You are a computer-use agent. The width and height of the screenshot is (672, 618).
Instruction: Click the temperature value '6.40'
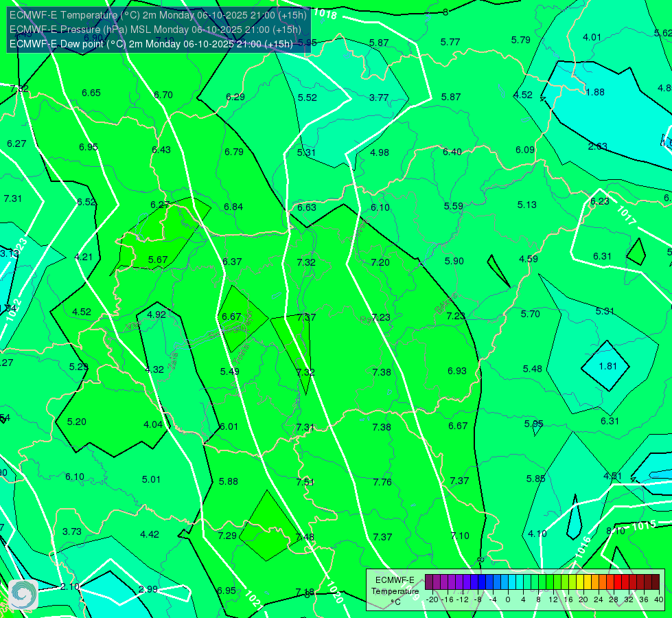(452, 152)
